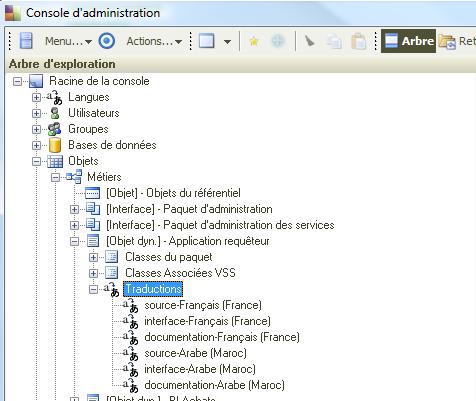
Task: Select the Objets tree item
Action: pyautogui.click(x=83, y=161)
